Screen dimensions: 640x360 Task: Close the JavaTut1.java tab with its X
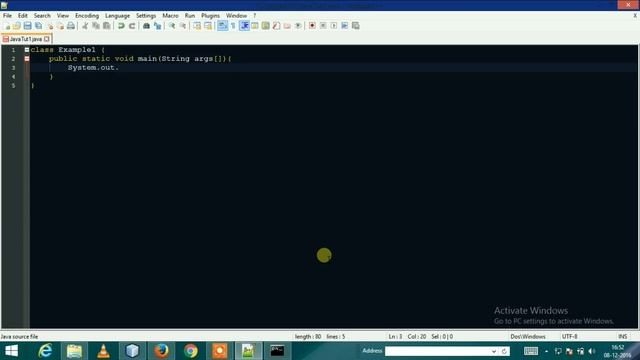pos(47,39)
